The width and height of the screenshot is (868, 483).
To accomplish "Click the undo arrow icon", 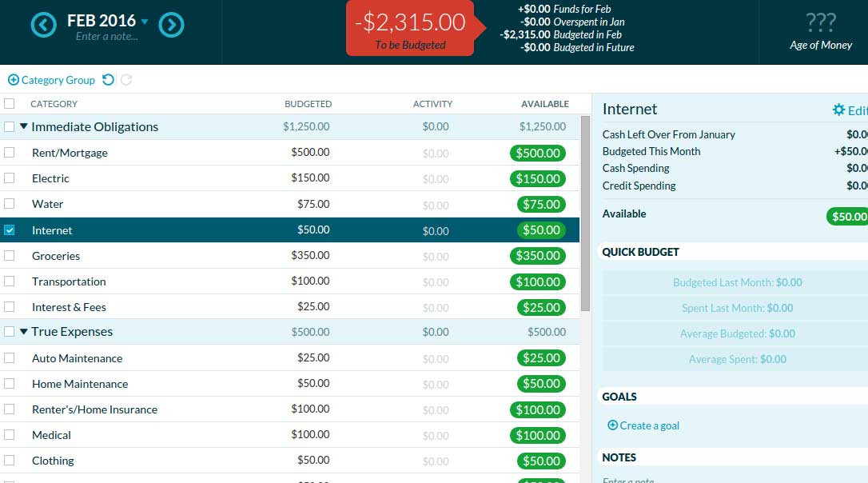I will click(108, 80).
